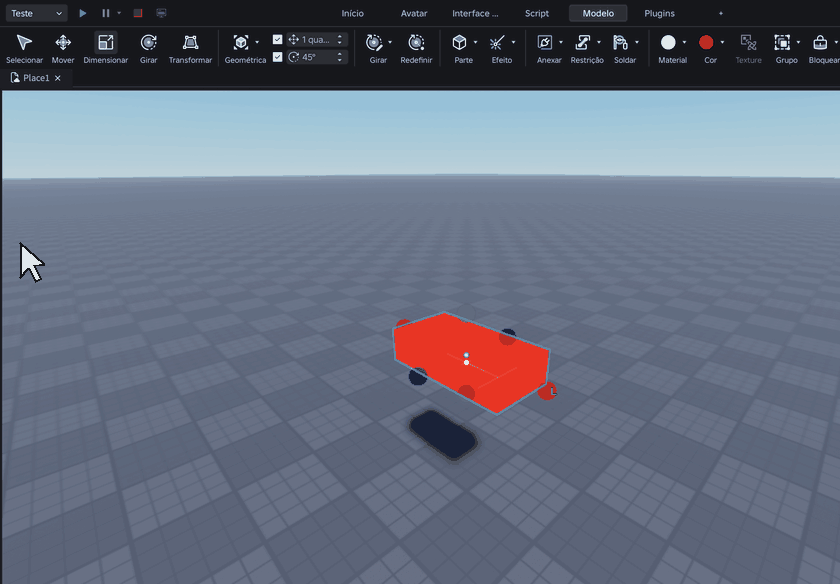Start the play test
The image size is (840, 584).
(x=83, y=13)
